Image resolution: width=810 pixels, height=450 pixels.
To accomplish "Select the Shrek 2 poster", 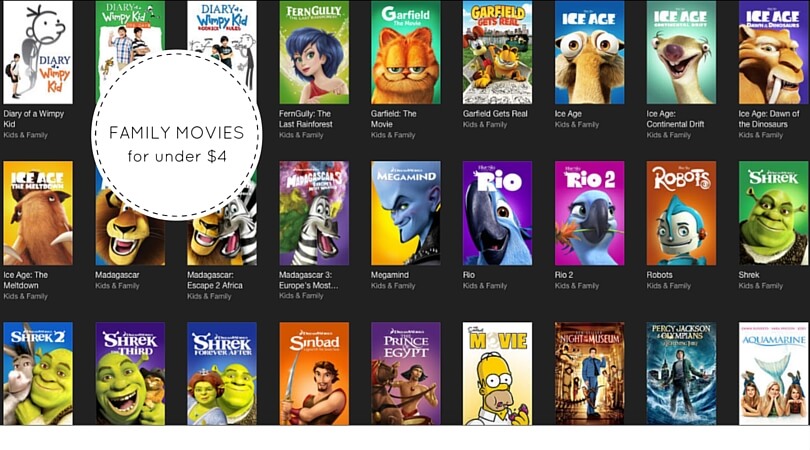I will 38,374.
